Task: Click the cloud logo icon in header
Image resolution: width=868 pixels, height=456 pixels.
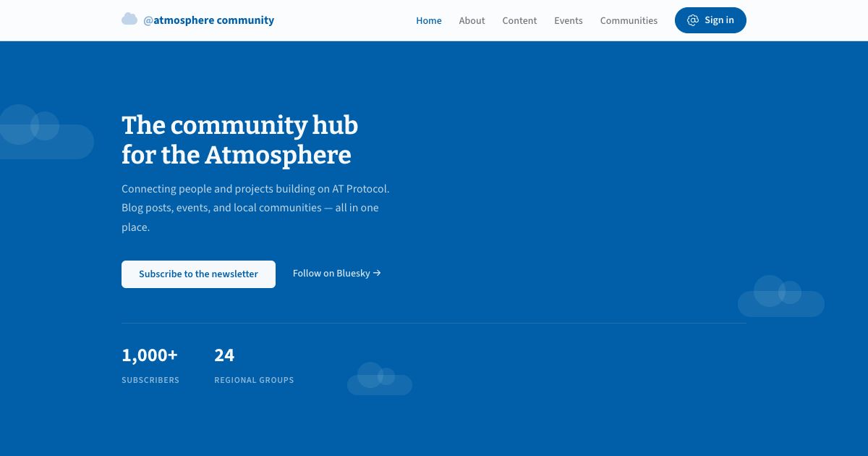Action: 129,20
